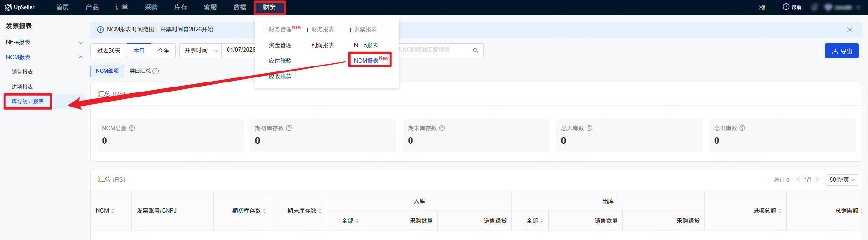This screenshot has width=868, height=240.
Task: Click 采购数量 column header
Action: (421, 221)
